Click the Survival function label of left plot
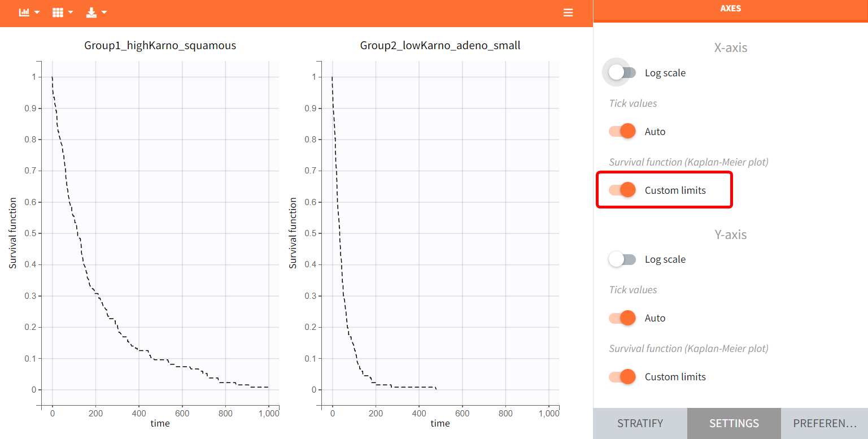This screenshot has width=868, height=439. [x=13, y=233]
